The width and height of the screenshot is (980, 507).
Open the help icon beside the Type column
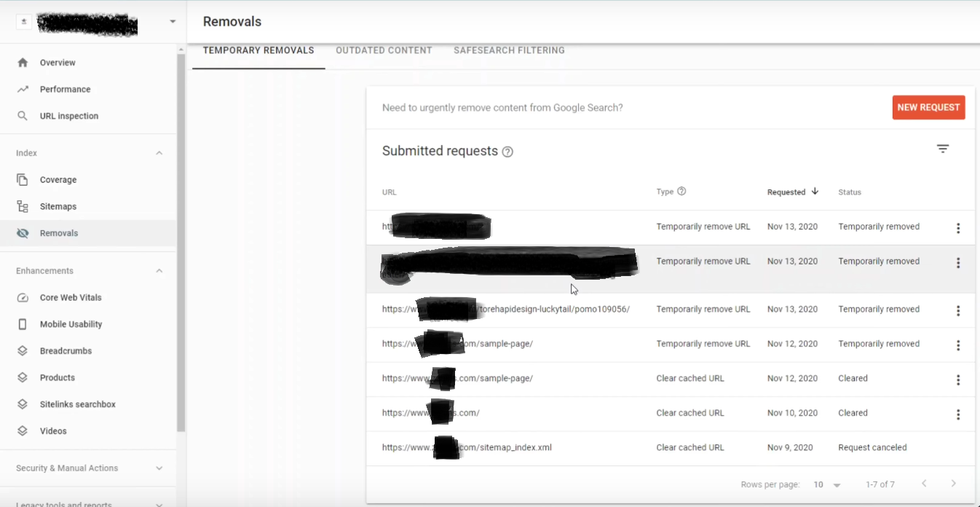point(681,192)
